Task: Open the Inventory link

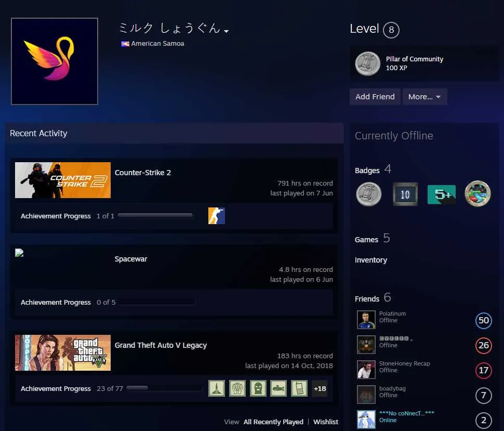Action: point(370,260)
